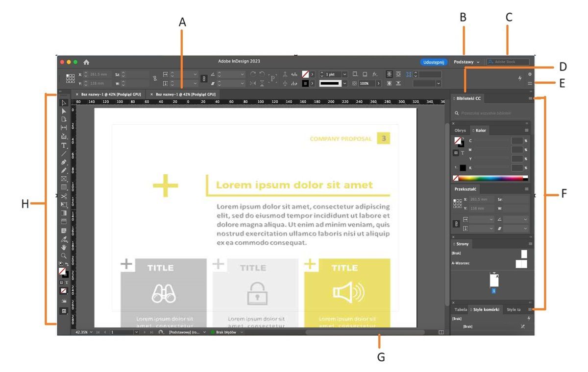Switch to the Obrys panel tab
Viewport: 588px width, 372px height.
pos(460,130)
